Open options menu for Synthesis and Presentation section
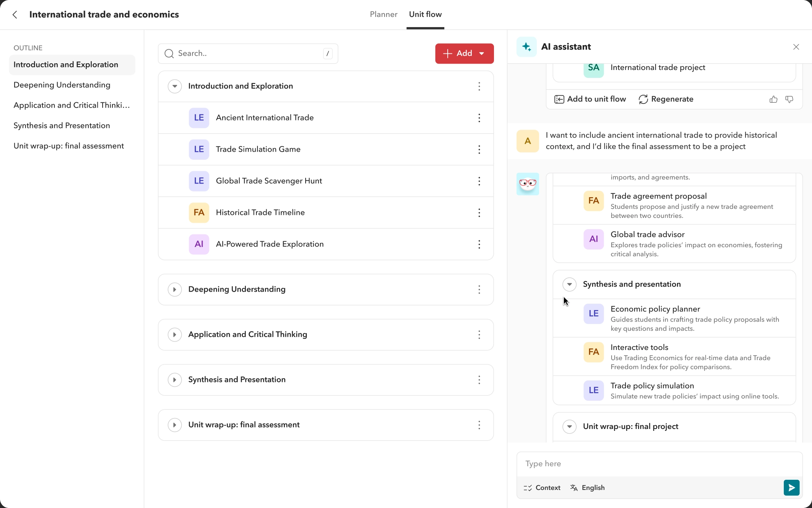The width and height of the screenshot is (812, 508). (479, 380)
